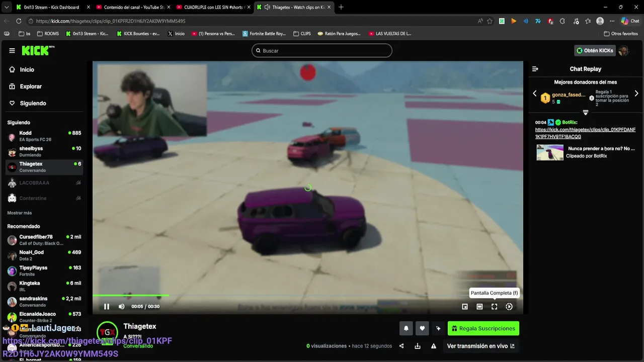Open Fortnite Battle Roy... bookmark
This screenshot has height=362, width=644.
[264, 34]
